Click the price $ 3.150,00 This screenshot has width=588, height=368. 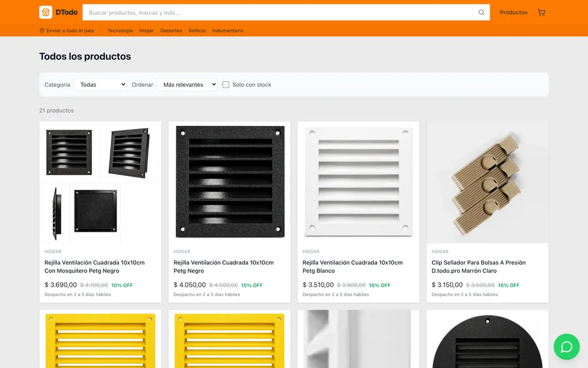[x=447, y=285]
